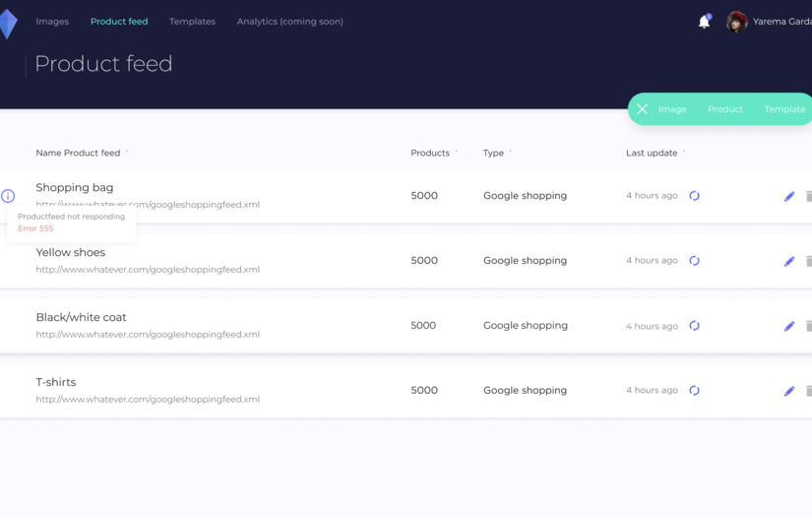This screenshot has width=812, height=517.
Task: Click the red Error 555 message
Action: coord(35,228)
